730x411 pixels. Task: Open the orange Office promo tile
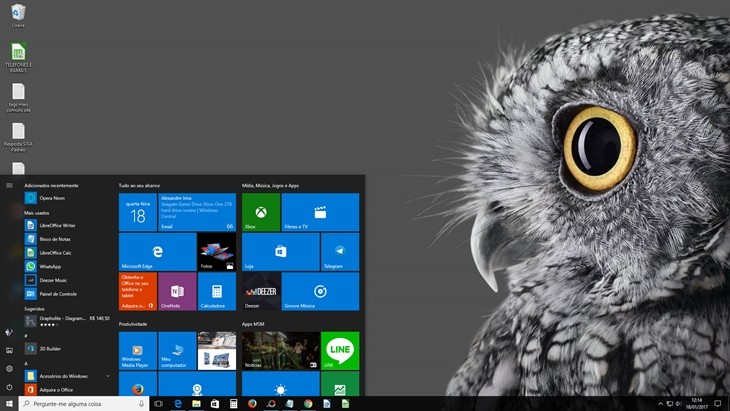pos(138,291)
